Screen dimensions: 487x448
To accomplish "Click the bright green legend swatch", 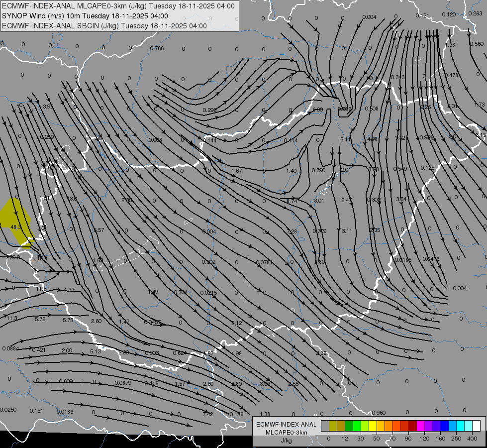I will [x=357, y=426].
